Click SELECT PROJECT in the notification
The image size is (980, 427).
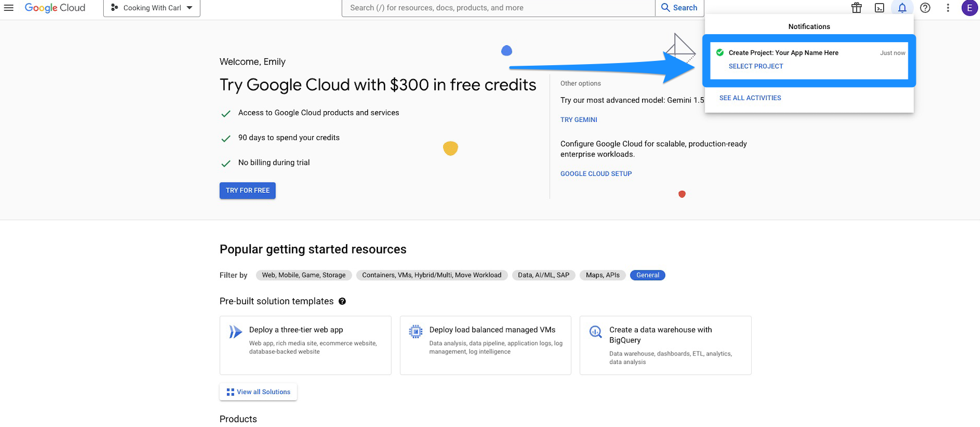point(756,66)
